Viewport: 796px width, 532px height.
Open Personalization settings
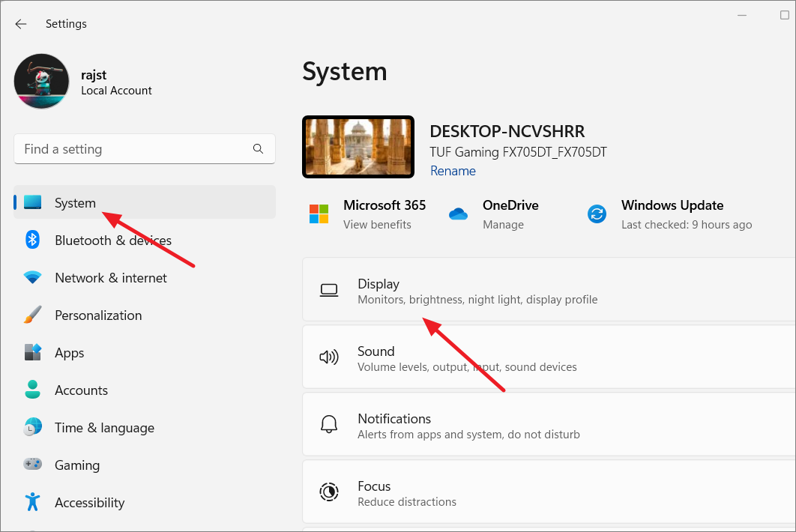click(145, 315)
